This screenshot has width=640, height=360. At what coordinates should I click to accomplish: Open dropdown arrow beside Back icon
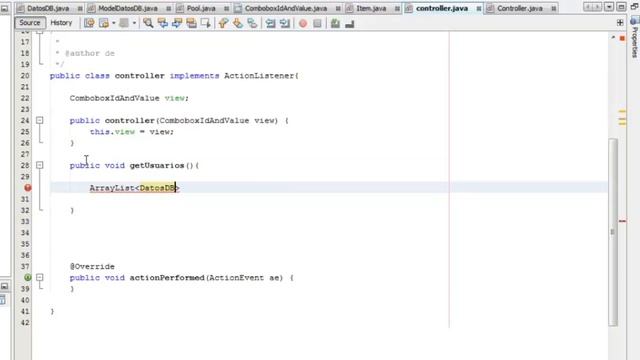(x=113, y=23)
